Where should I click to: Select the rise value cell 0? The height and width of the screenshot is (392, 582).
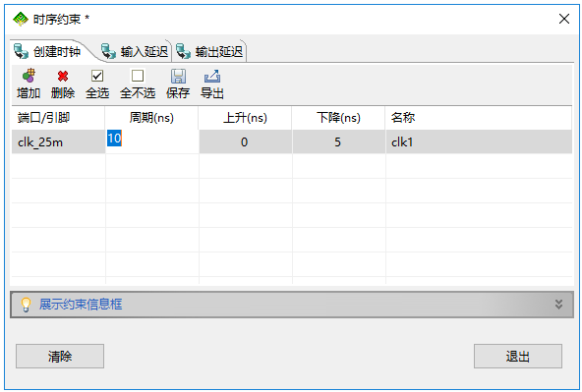245,141
